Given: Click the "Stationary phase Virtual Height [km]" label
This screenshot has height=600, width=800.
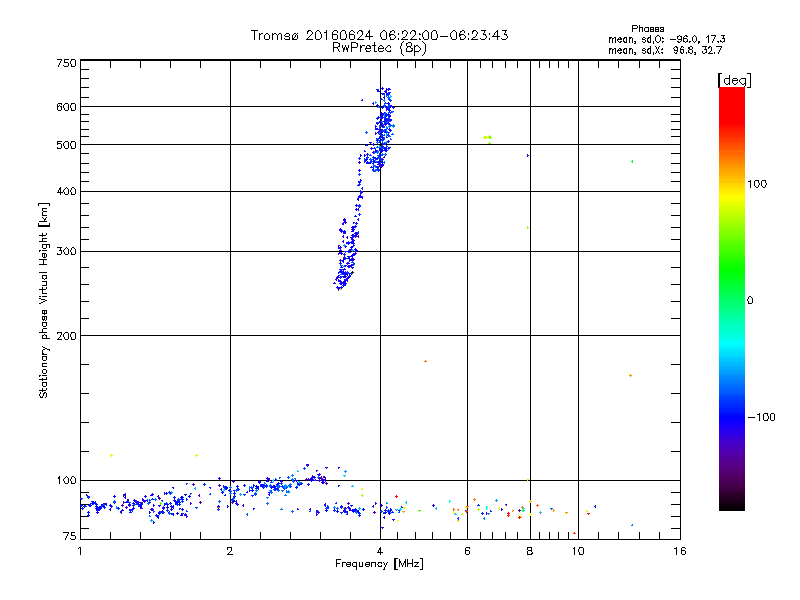Looking at the screenshot, I should 43,300.
